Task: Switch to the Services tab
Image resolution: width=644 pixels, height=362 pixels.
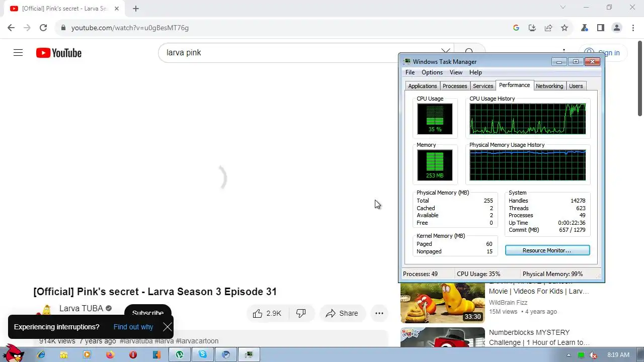Action: (483, 86)
